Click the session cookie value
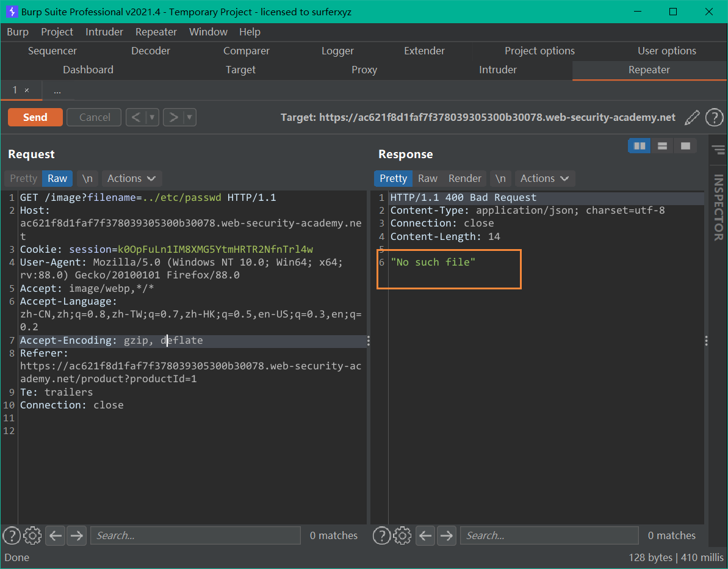 215,250
